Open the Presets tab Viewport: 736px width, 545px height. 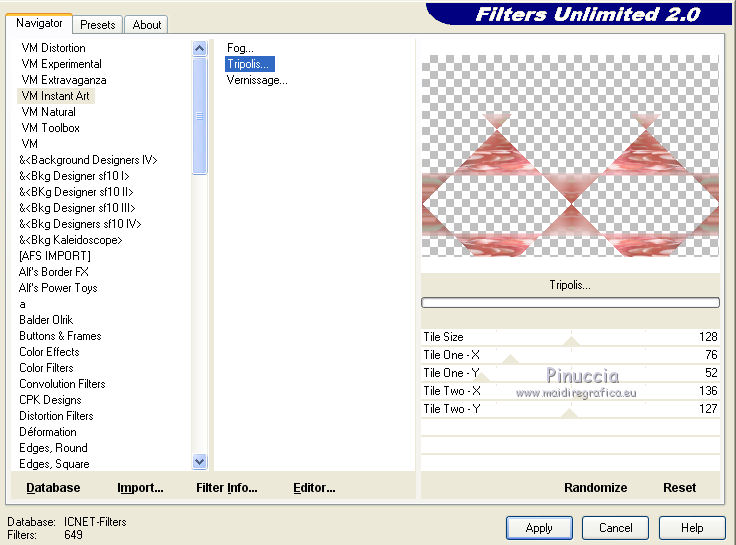tap(98, 25)
